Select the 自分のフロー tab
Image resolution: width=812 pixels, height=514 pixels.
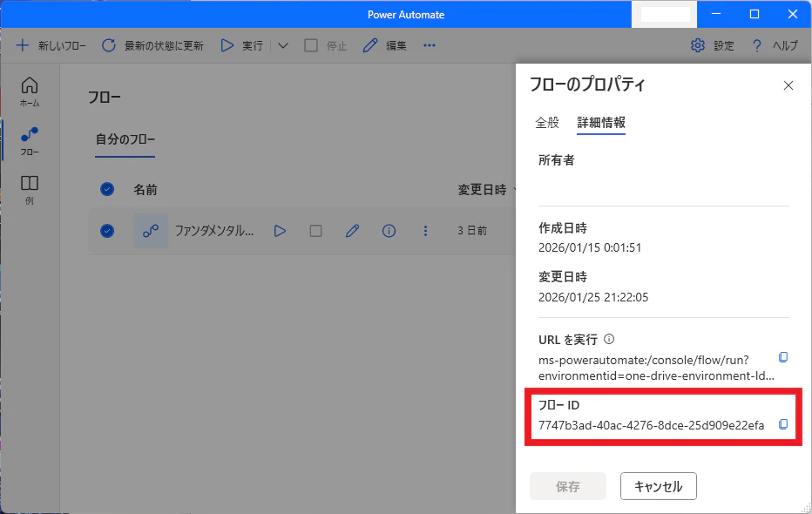point(125,139)
